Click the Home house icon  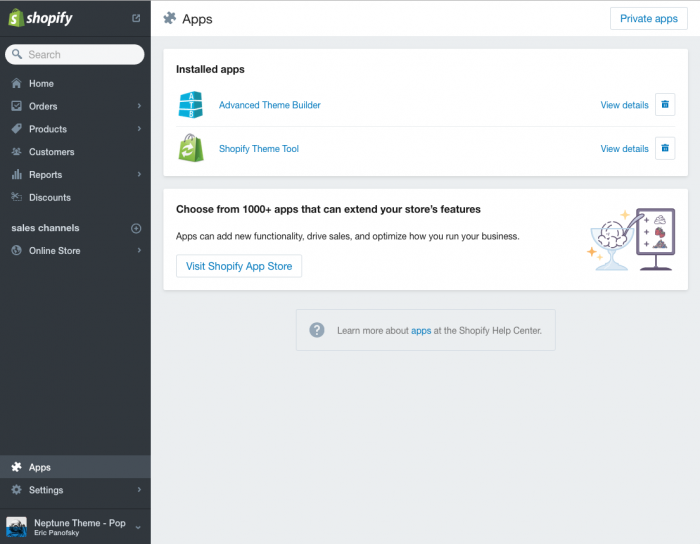[x=17, y=83]
